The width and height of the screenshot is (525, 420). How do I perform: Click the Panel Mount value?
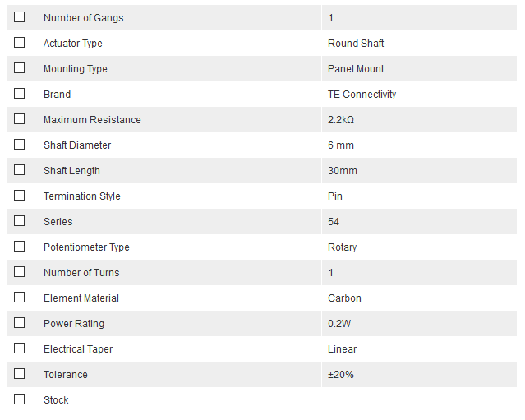point(356,69)
